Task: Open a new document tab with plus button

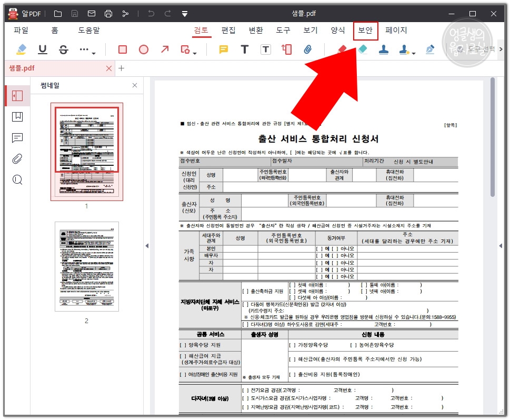Action: (x=122, y=68)
